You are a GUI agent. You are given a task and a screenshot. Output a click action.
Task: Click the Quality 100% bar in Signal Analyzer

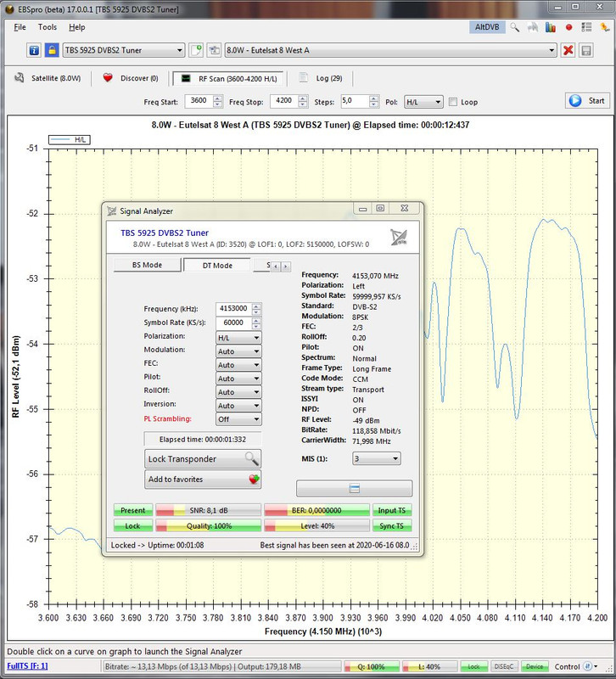(x=208, y=525)
